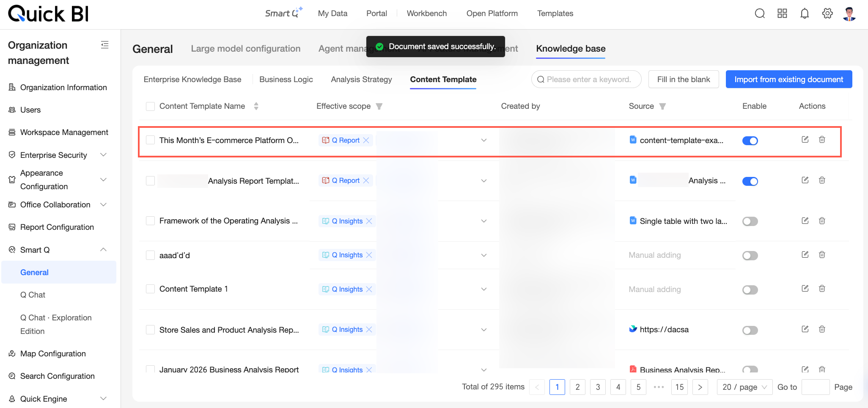Open the 20 / page size dropdown
The width and height of the screenshot is (868, 408).
(744, 387)
